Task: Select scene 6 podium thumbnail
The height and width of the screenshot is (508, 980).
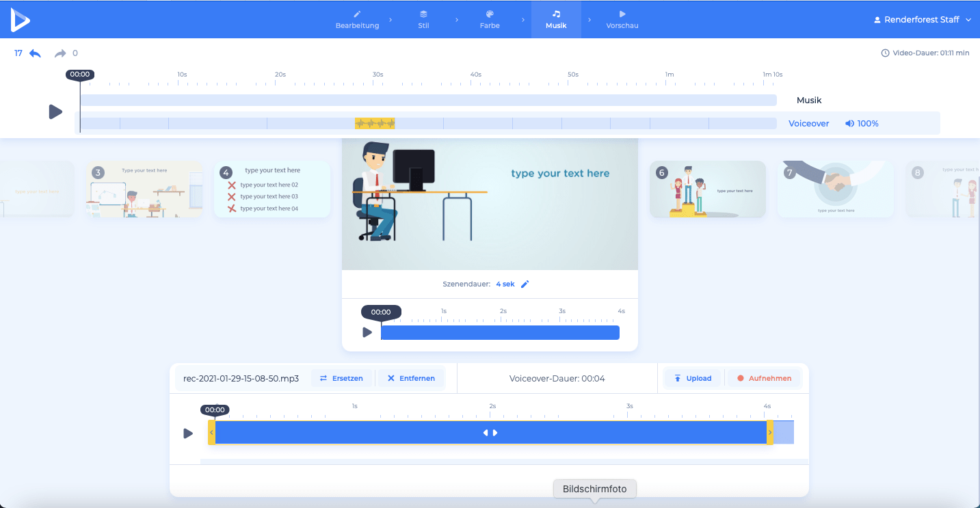Action: [x=707, y=189]
